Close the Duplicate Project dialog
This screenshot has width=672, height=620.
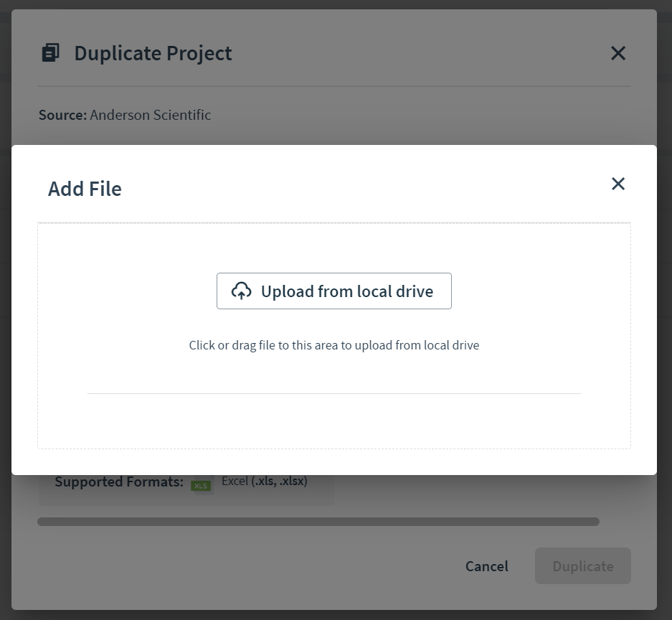tap(617, 52)
